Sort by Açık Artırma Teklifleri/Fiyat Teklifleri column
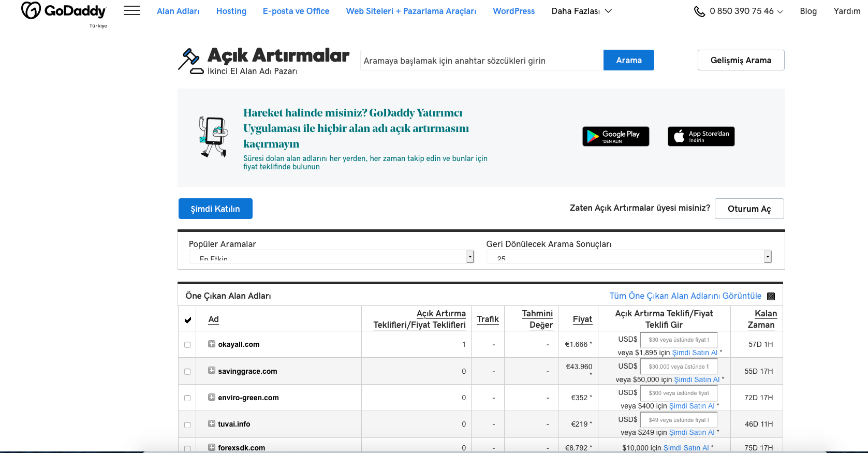 [420, 319]
